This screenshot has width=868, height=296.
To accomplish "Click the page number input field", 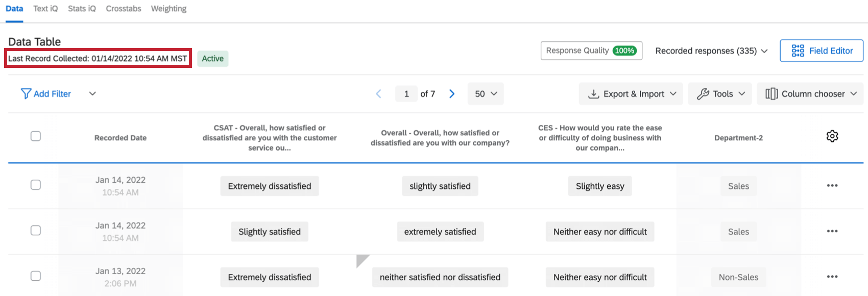I will [406, 93].
